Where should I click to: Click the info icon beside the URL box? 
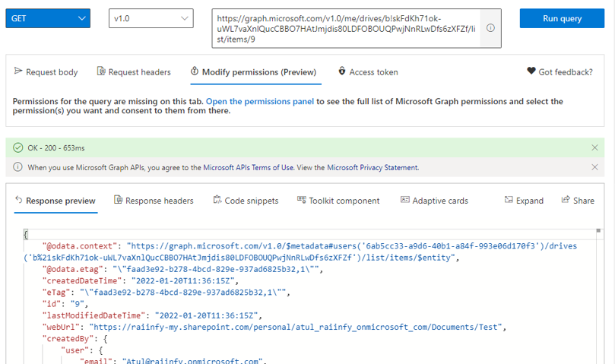490,28
